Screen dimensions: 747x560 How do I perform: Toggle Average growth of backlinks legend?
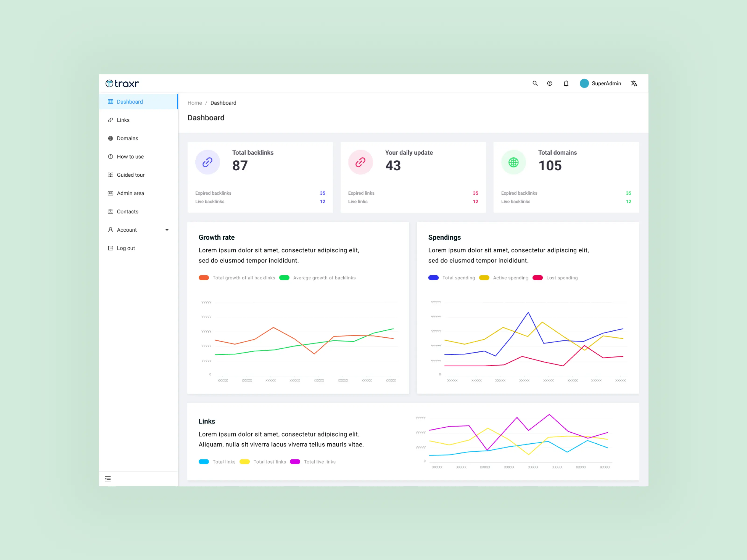[317, 278]
